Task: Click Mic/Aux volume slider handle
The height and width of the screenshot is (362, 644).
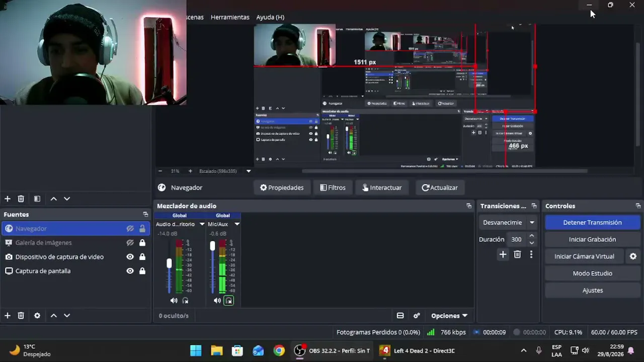Action: [212, 246]
